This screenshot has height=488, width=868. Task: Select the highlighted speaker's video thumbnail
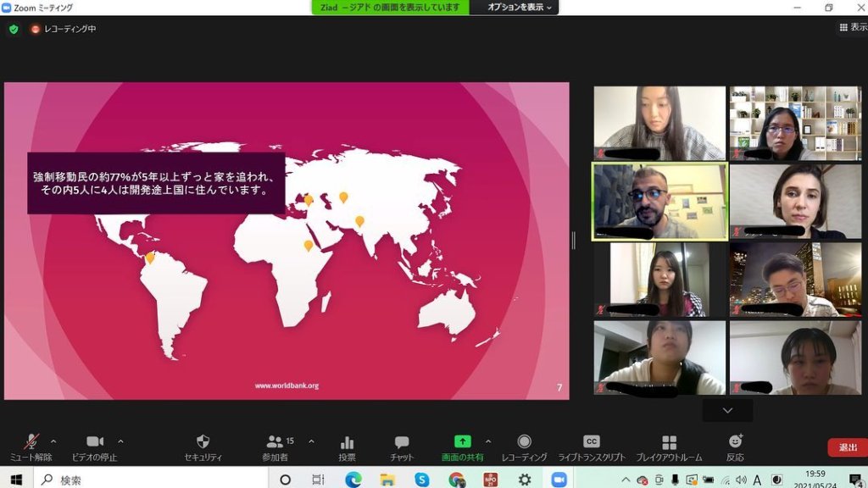click(x=659, y=202)
